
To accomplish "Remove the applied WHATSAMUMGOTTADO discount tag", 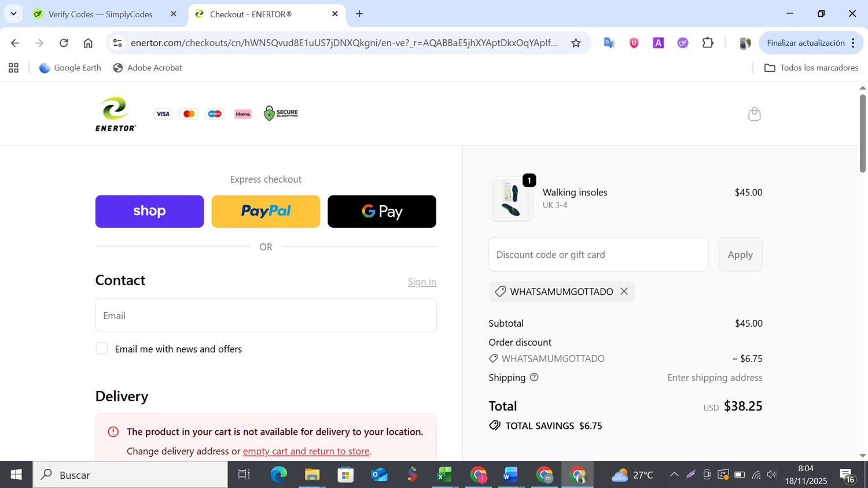I will [624, 291].
